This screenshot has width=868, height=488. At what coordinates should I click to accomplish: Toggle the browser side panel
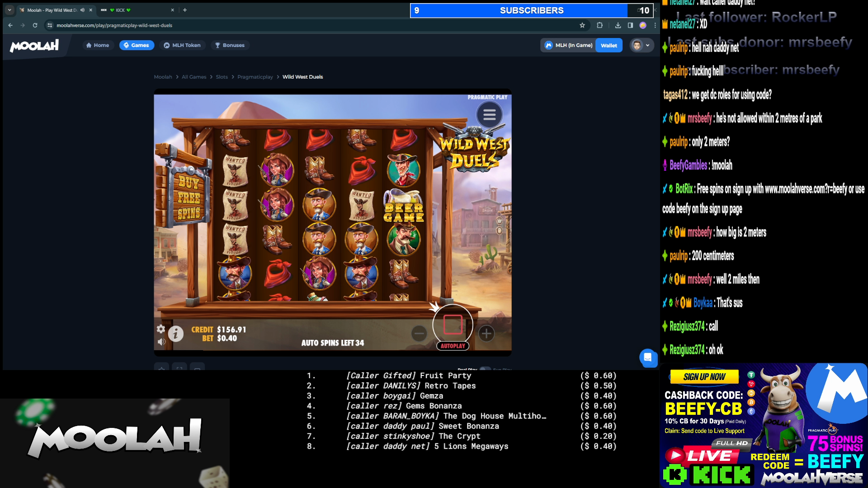630,25
